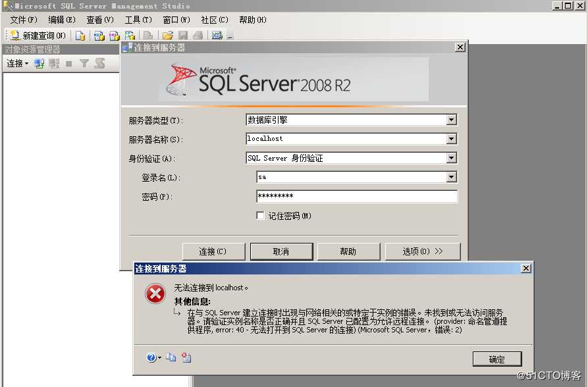Click the 连接(C) button
This screenshot has width=588, height=387.
(213, 251)
